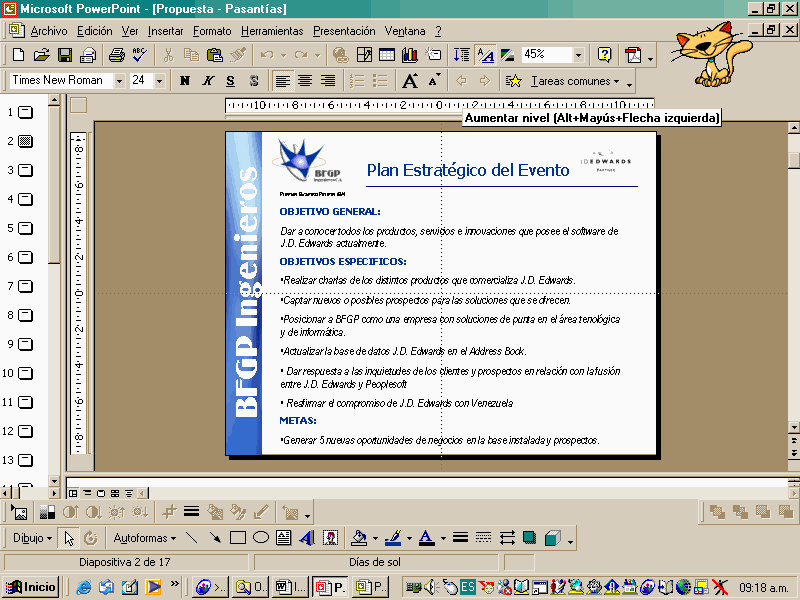Select the Arrow drawing tool
The width and height of the screenshot is (800, 600).
coord(215,538)
